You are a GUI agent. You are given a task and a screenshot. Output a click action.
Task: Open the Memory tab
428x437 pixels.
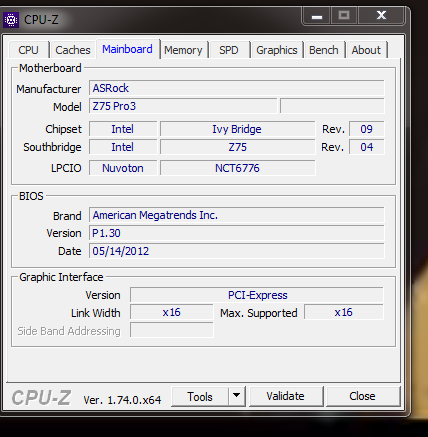183,50
